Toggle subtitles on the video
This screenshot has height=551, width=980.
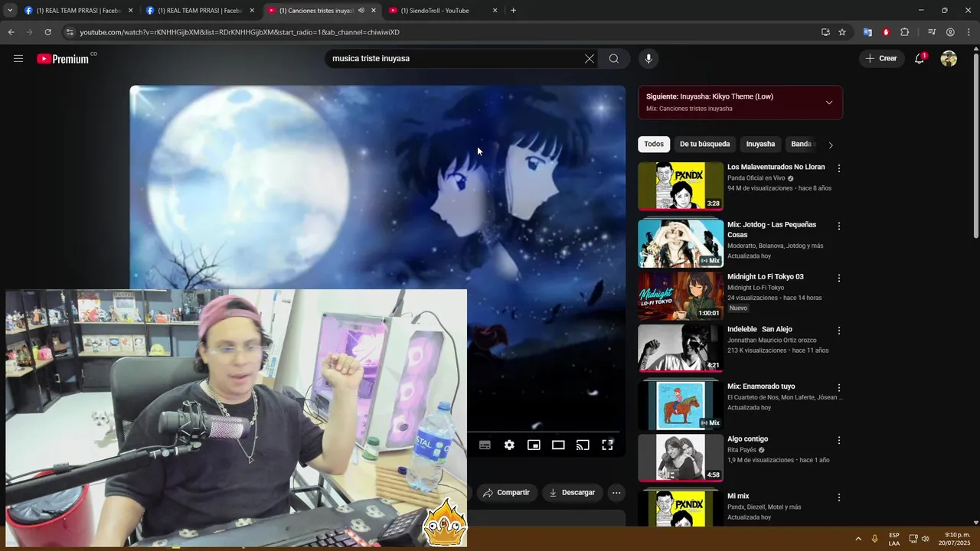pyautogui.click(x=485, y=445)
